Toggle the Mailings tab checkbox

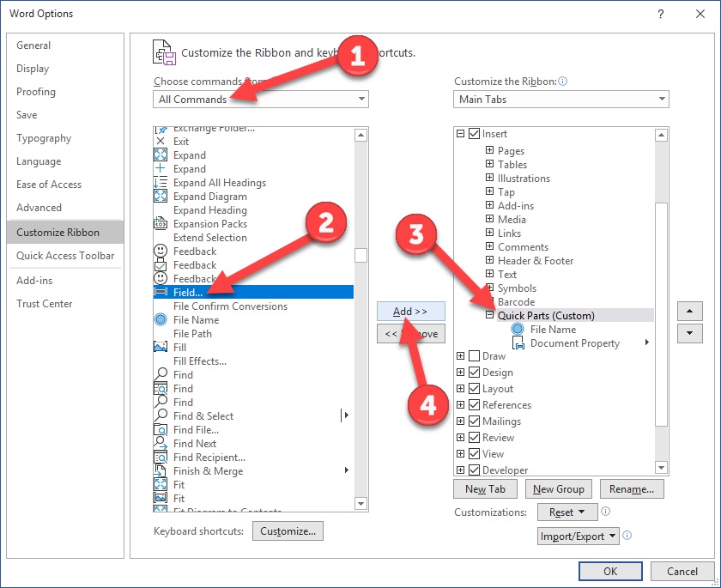click(474, 421)
